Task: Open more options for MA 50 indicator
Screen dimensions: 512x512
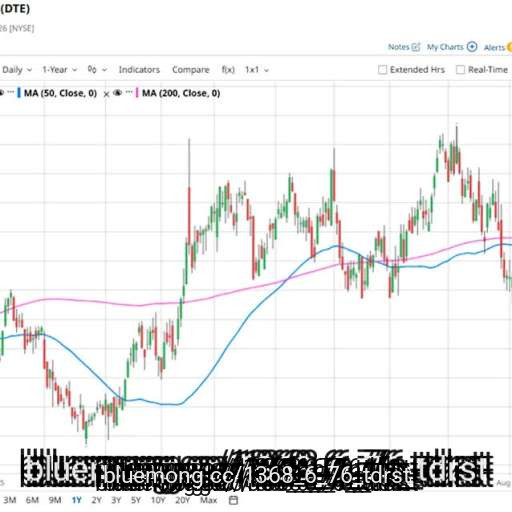Action: 11,92
